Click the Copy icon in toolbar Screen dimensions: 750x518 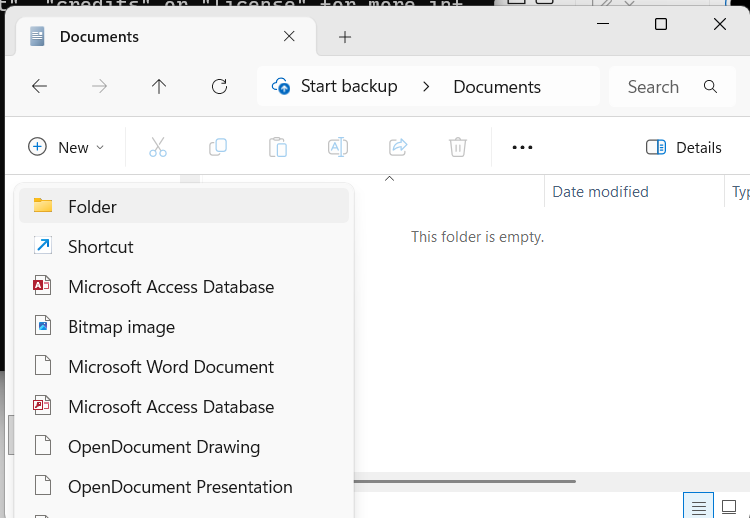pyautogui.click(x=218, y=147)
